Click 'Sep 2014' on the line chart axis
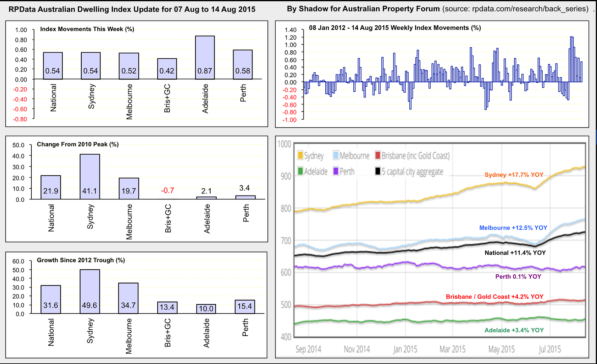597x364 pixels. 308,349
